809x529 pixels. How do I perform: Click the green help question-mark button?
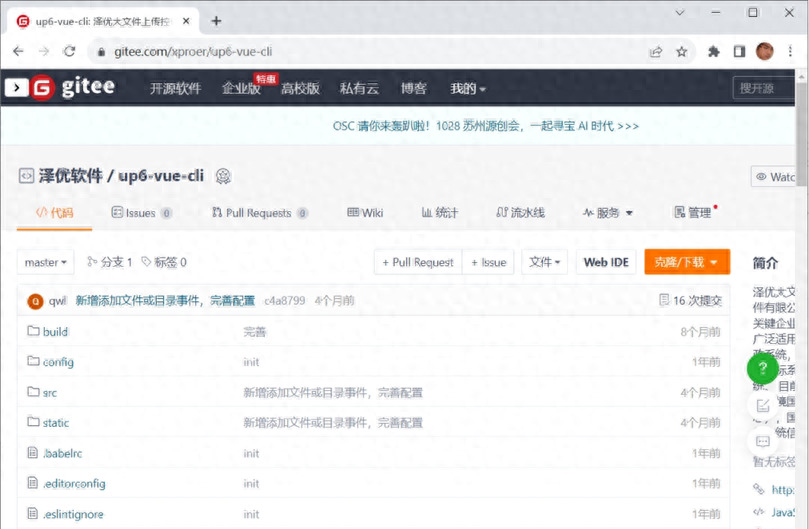[763, 368]
